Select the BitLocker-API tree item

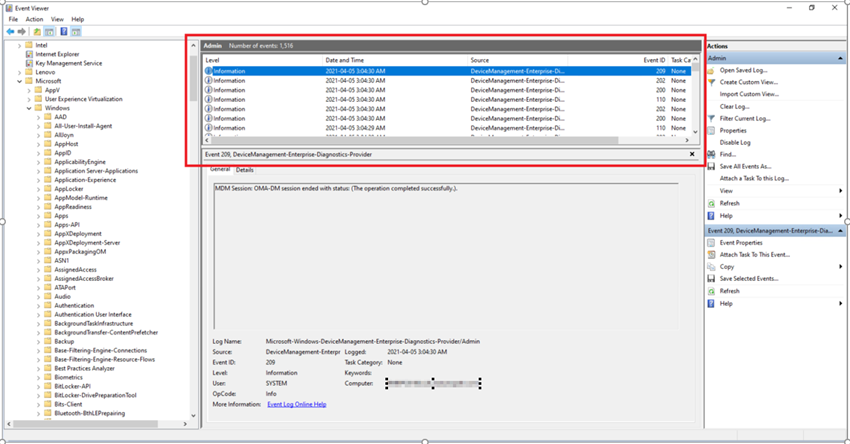(x=72, y=387)
